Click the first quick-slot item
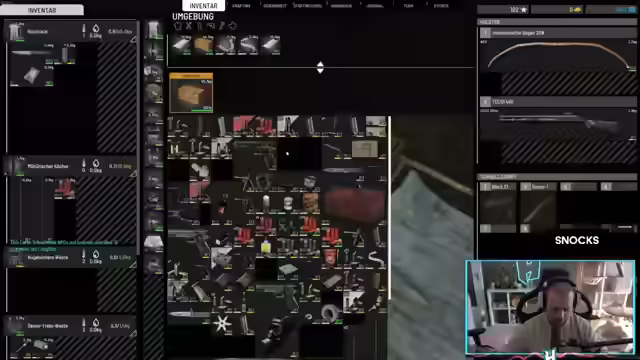 498,207
